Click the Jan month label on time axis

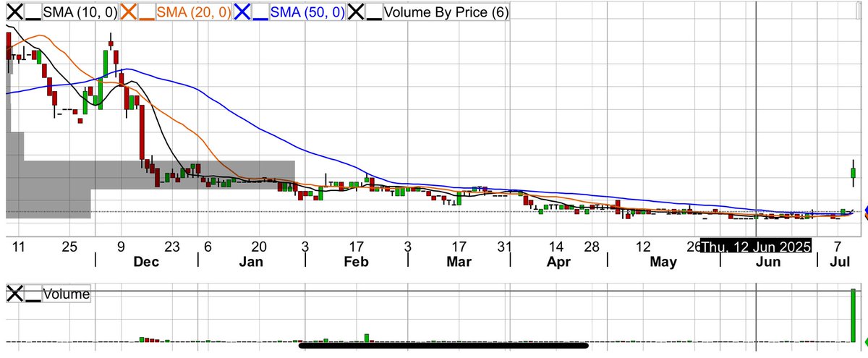pyautogui.click(x=252, y=263)
